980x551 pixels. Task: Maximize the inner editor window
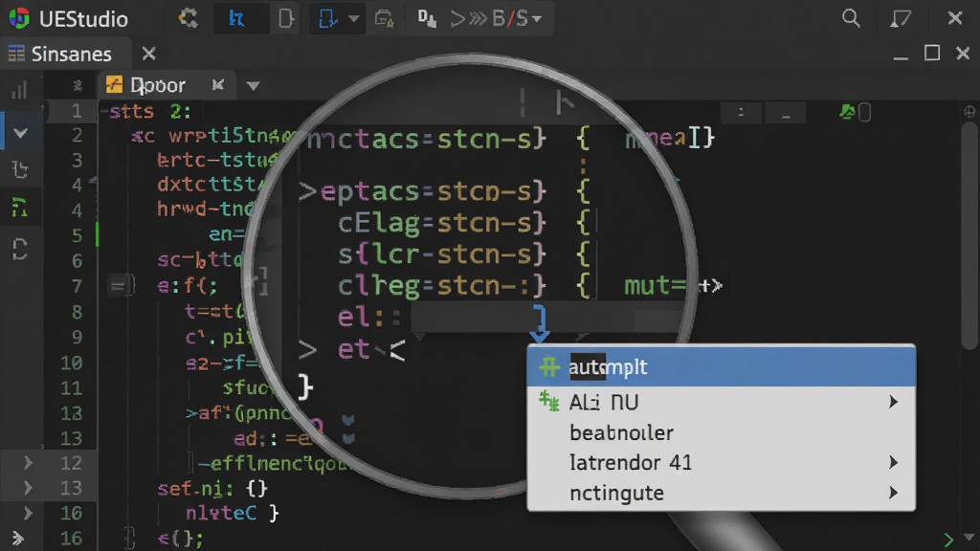[x=932, y=54]
